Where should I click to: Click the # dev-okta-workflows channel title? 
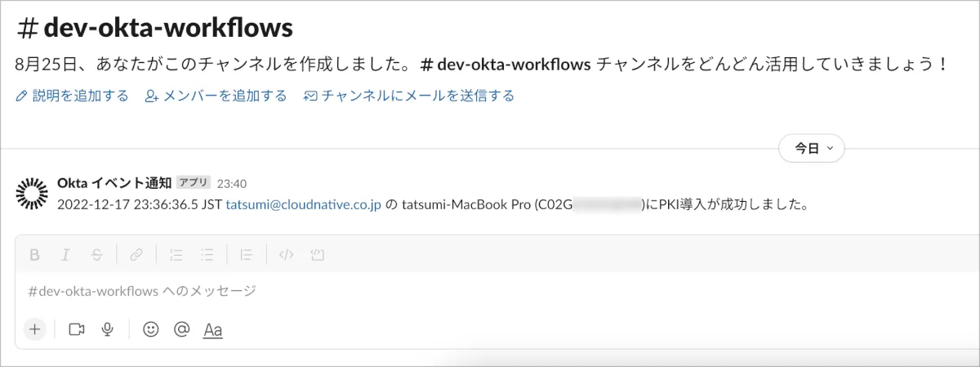coord(155,29)
